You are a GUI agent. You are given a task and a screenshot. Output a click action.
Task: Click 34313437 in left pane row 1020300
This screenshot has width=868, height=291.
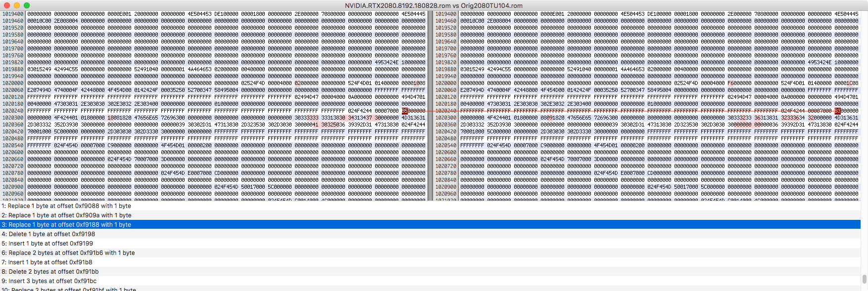(360, 118)
